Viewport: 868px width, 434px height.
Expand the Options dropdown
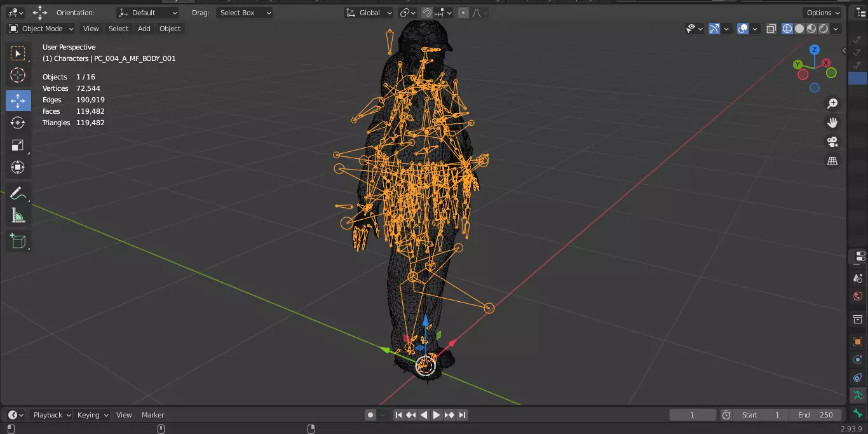tap(824, 13)
